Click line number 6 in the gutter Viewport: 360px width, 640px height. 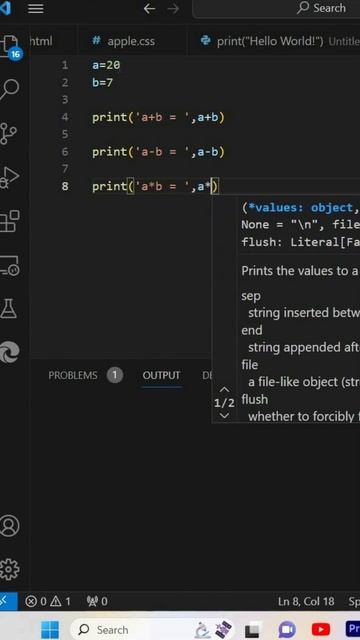pos(65,152)
